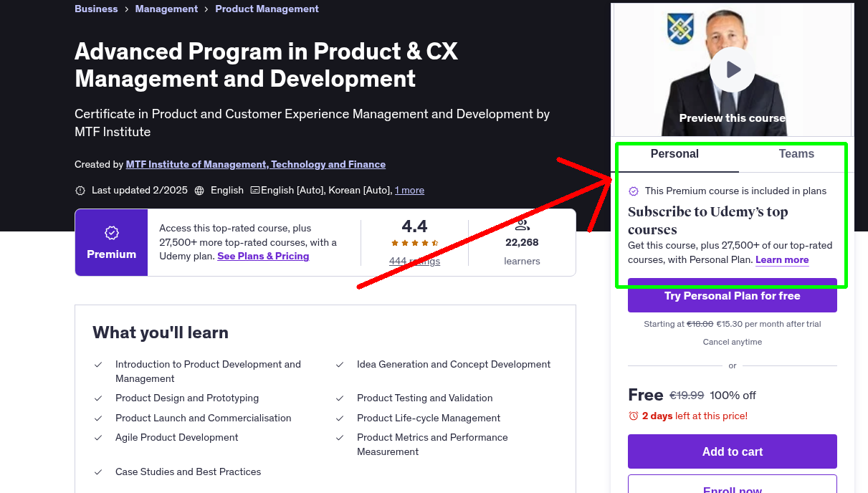Follow the Learn more link
868x493 pixels.
tap(782, 259)
